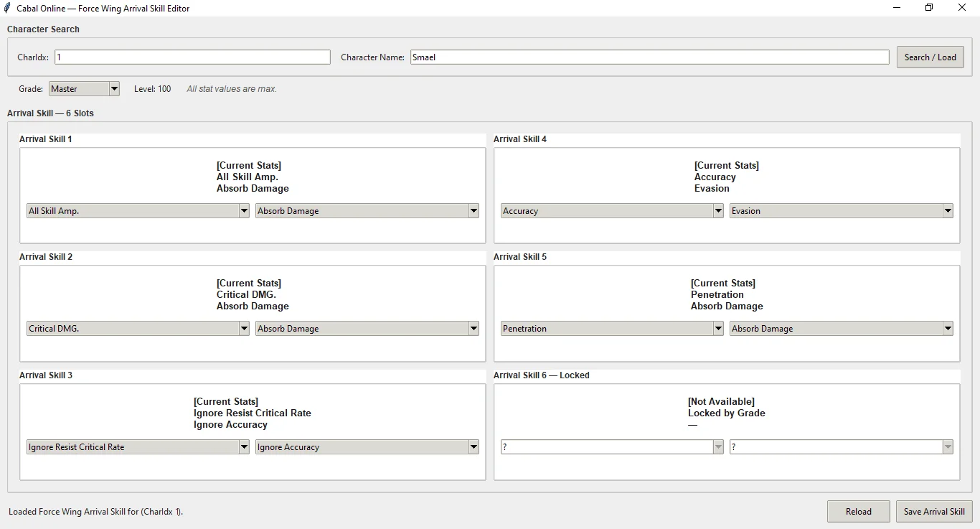This screenshot has height=529, width=980.
Task: Open the Ignore Accuracy dropdown
Action: 367,447
